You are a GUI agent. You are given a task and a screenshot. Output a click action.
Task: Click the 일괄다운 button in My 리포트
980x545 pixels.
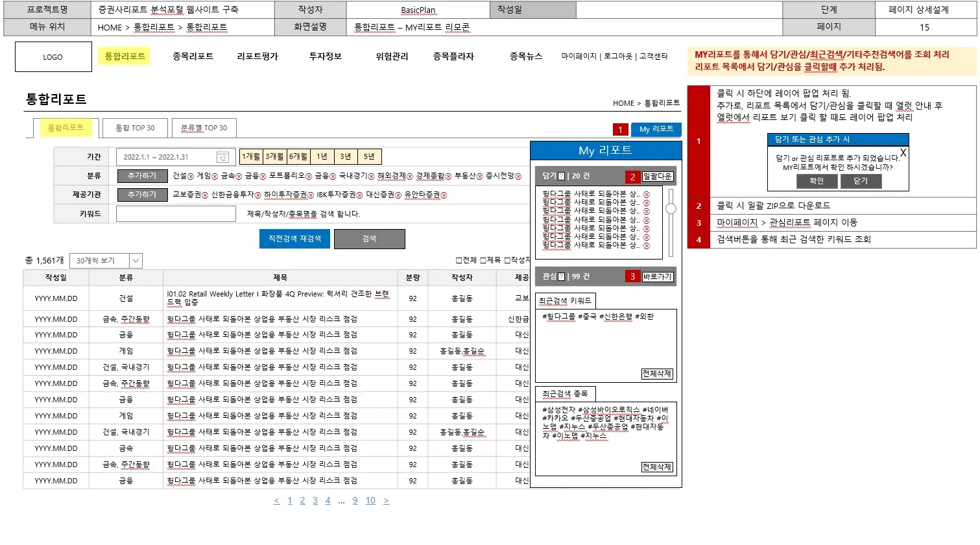(657, 176)
